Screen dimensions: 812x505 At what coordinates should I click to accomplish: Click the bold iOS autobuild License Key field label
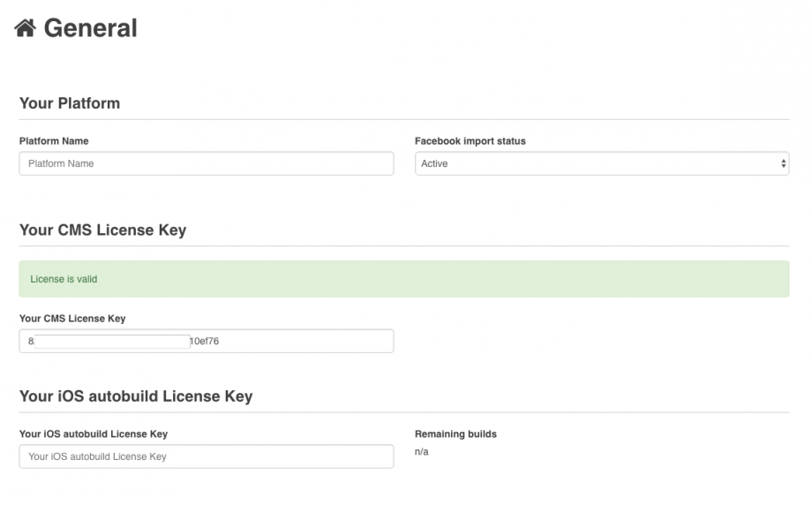pos(94,433)
